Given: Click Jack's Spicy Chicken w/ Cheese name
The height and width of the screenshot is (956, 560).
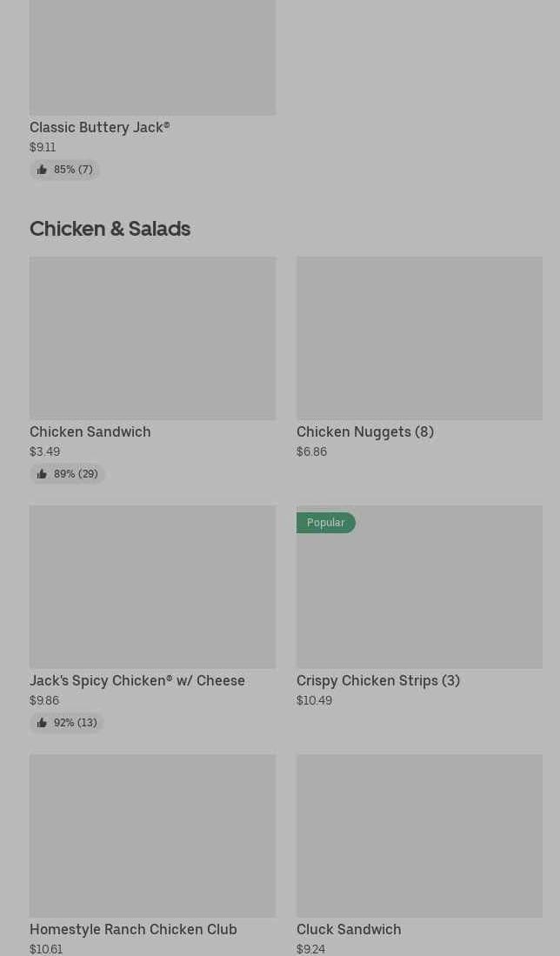Looking at the screenshot, I should [137, 680].
